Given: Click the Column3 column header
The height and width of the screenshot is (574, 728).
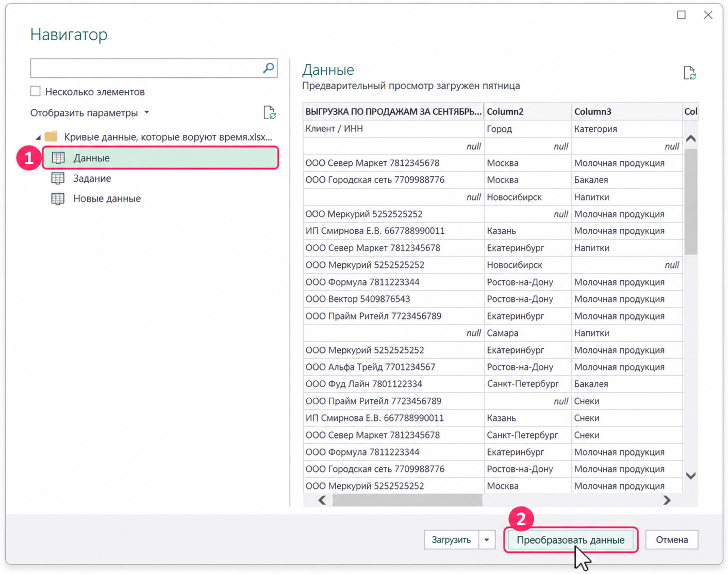Looking at the screenshot, I should tap(627, 111).
